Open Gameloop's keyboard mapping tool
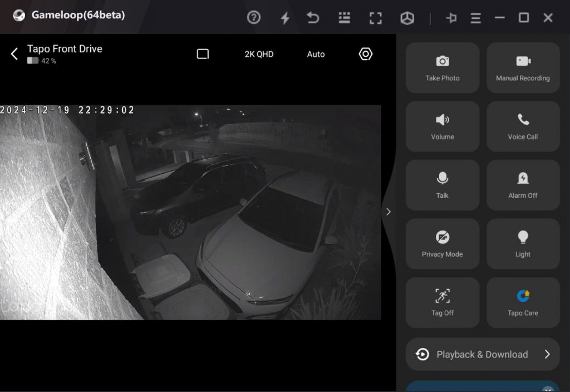The image size is (570, 392). 343,17
